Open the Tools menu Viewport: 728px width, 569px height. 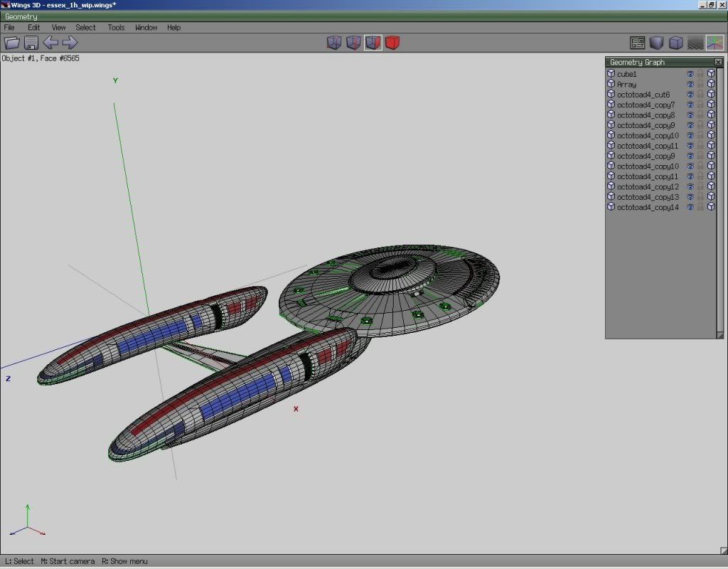click(x=116, y=28)
